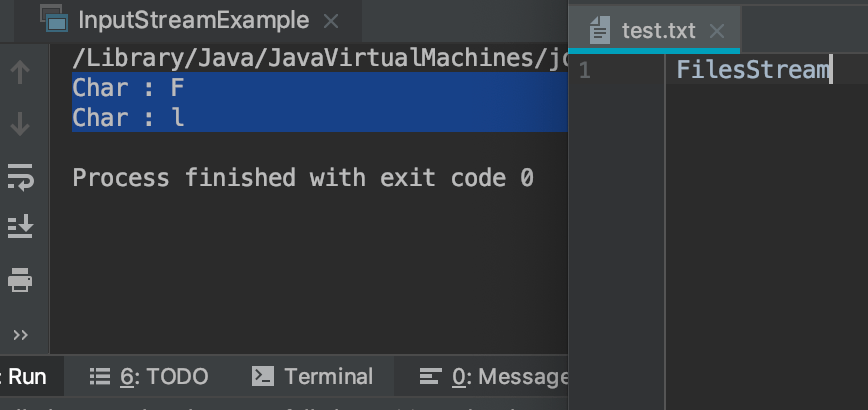Click the TODO list icon
868x410 pixels.
[x=100, y=377]
